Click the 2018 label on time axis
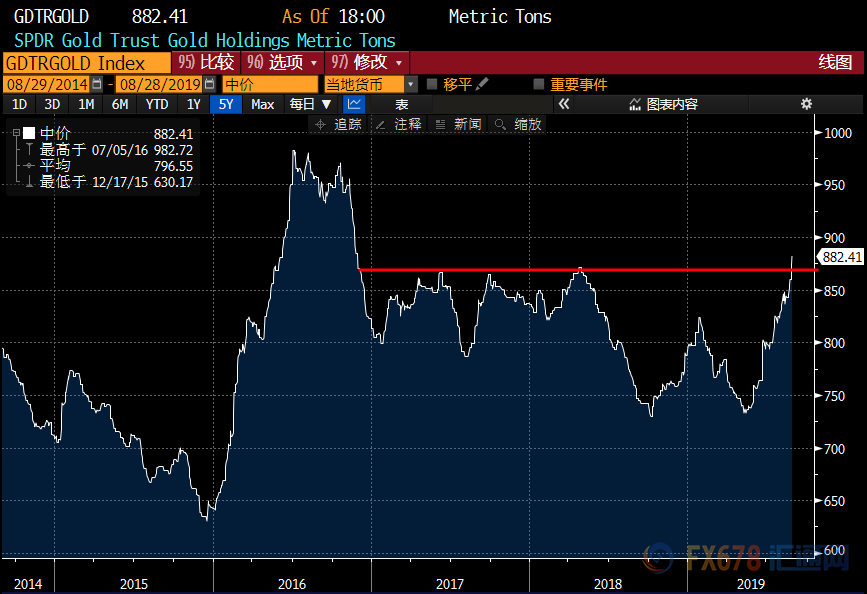The height and width of the screenshot is (594, 867). tap(608, 584)
